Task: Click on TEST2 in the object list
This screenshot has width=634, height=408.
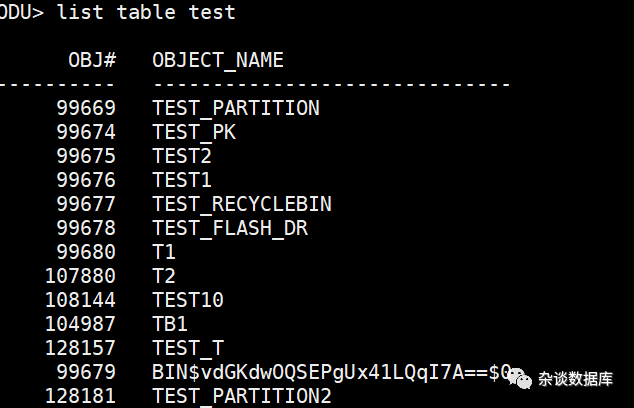Action: 182,156
